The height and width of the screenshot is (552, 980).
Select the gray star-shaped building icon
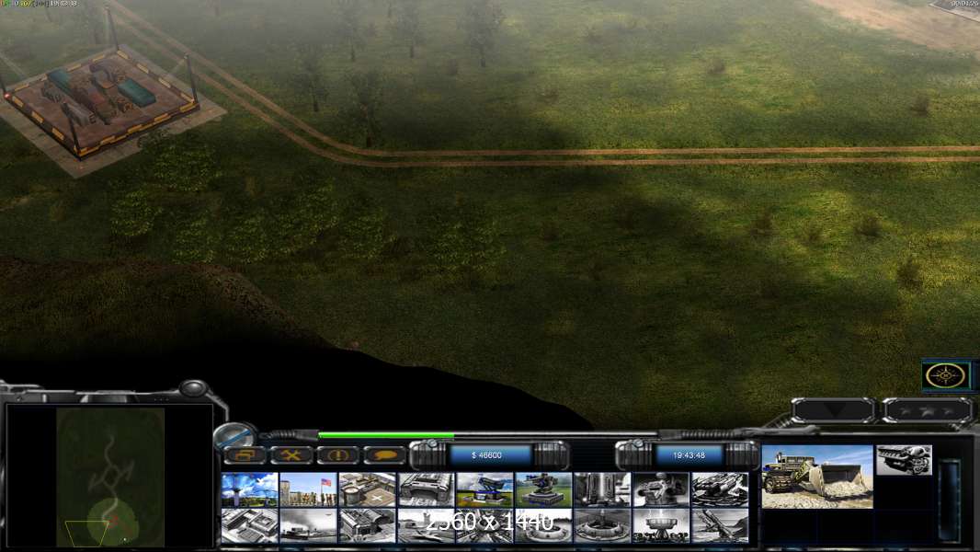484,525
